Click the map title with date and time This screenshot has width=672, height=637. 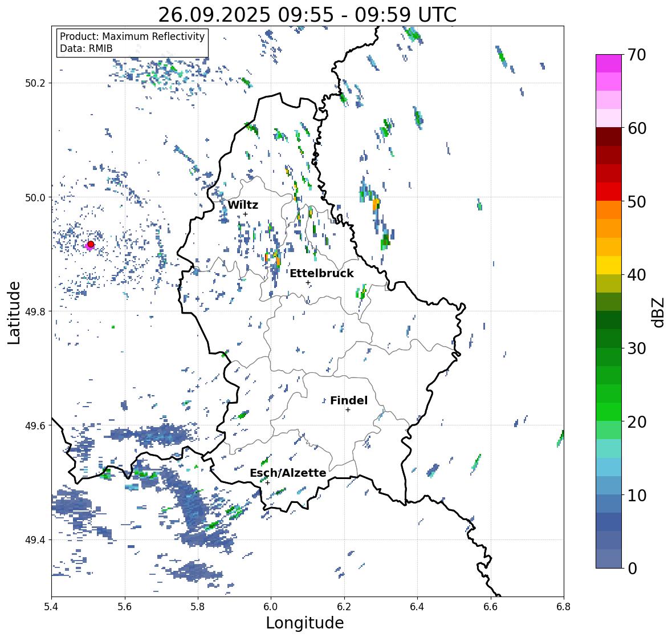pyautogui.click(x=307, y=15)
